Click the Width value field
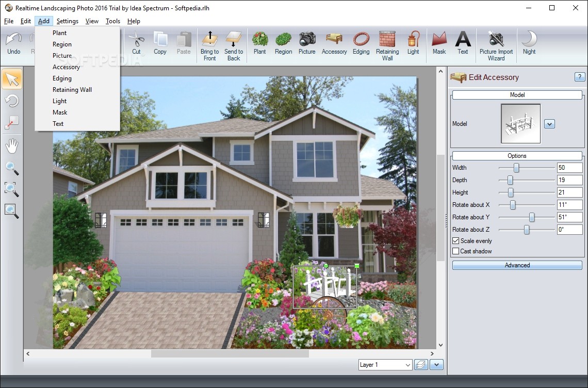The image size is (588, 388). pos(569,168)
